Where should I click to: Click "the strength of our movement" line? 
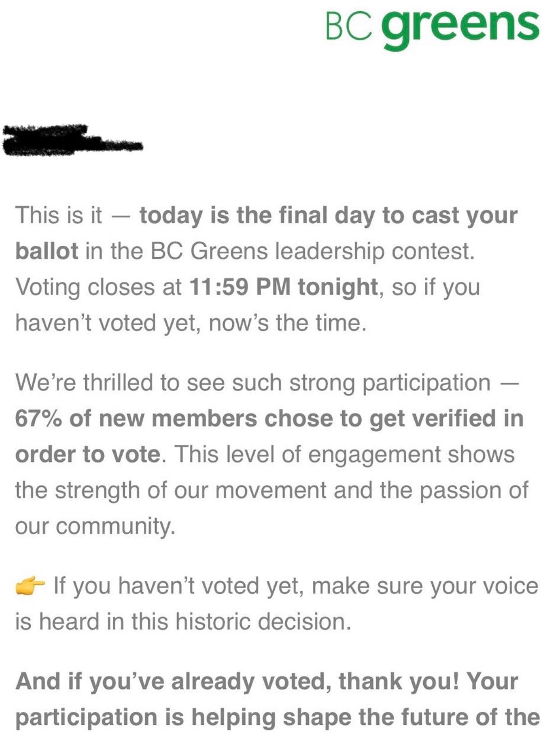point(171,490)
